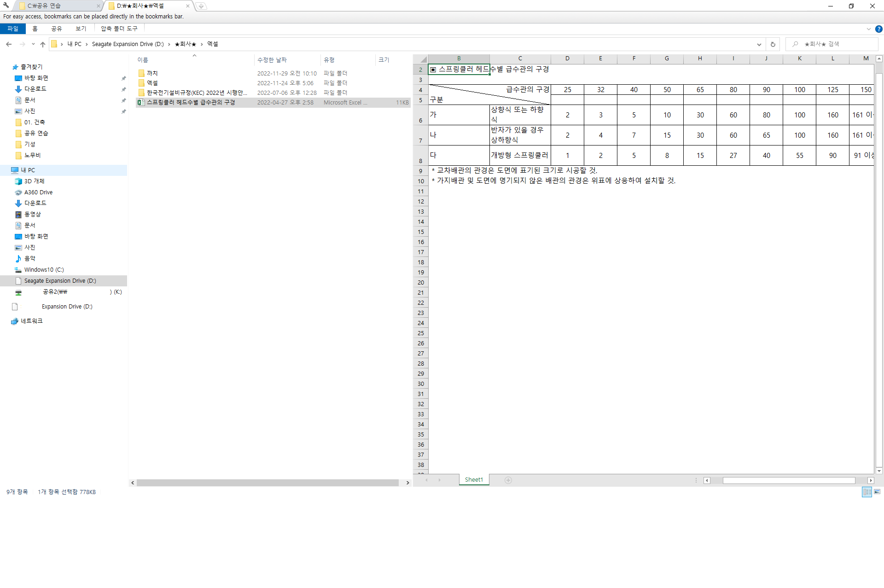Click the wrench settings icon
Viewport: 884px width, 588px height.
click(x=6, y=6)
